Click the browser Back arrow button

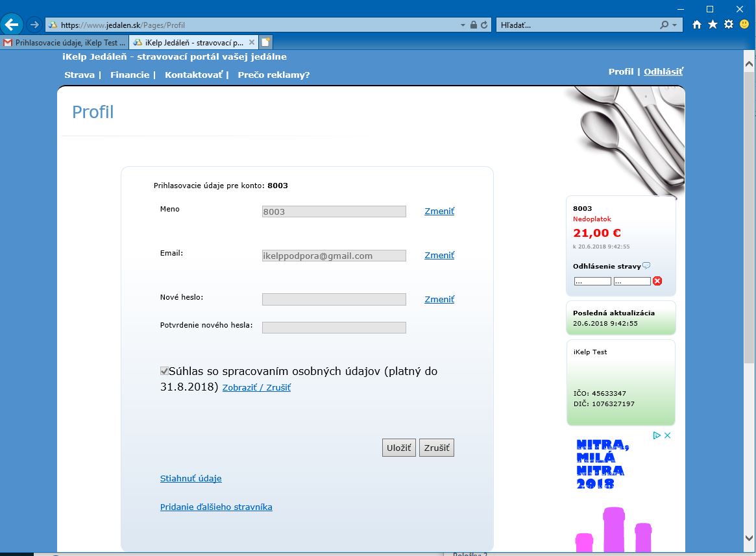(x=12, y=25)
